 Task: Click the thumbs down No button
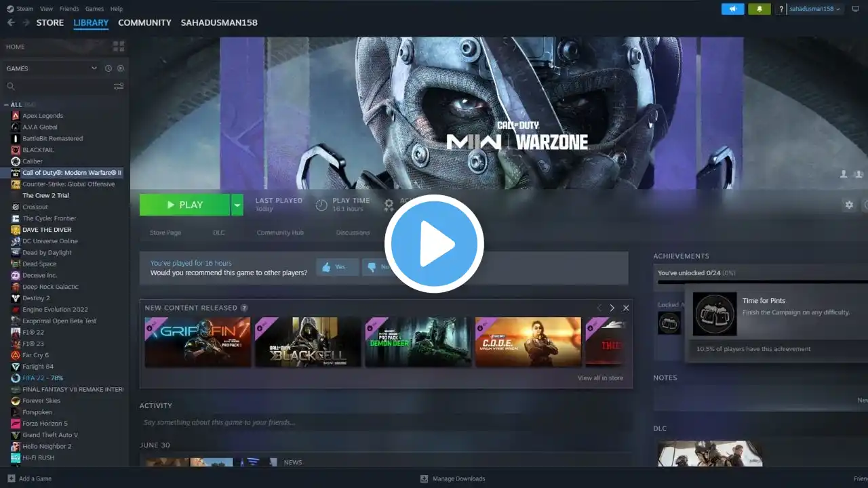[378, 267]
